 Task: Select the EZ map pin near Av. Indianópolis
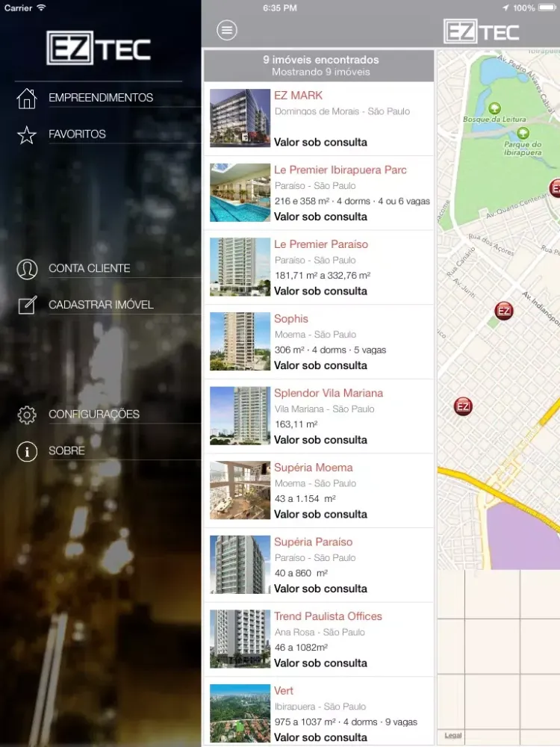(x=504, y=311)
